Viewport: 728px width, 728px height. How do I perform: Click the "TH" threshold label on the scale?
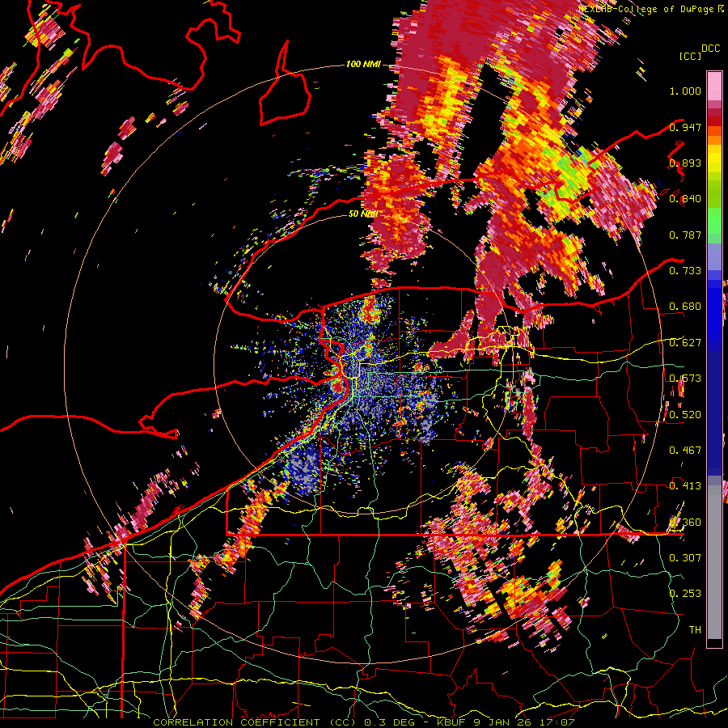(x=695, y=630)
